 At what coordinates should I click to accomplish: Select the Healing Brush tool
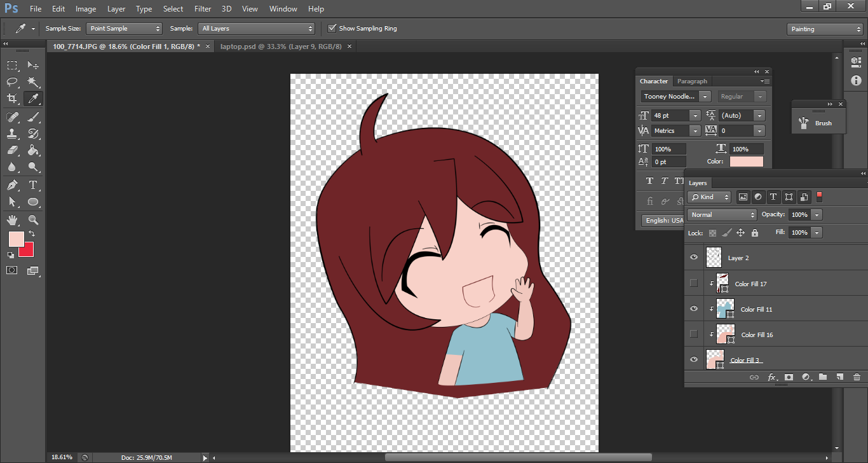tap(12, 117)
